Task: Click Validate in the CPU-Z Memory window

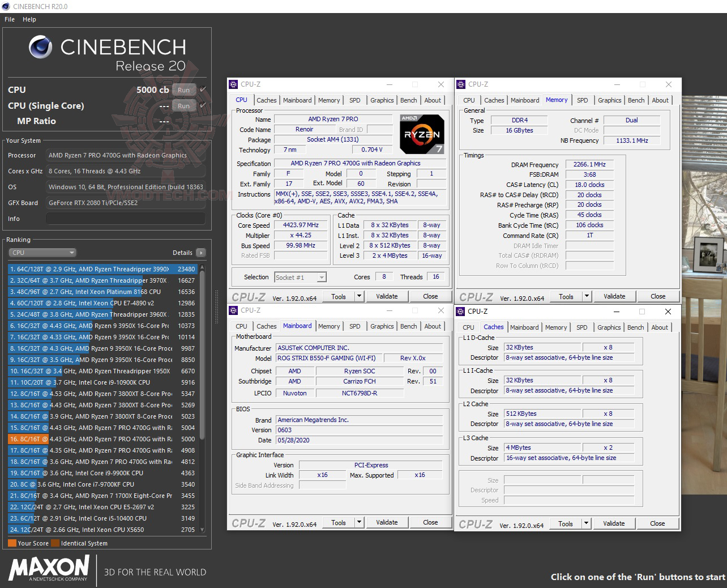Action: pos(614,296)
